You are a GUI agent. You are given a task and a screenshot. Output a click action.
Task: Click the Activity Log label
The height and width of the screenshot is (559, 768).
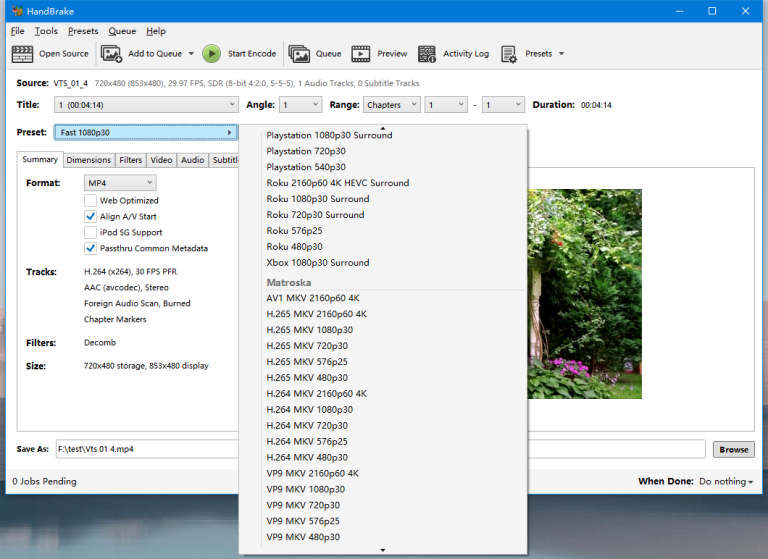(466, 54)
